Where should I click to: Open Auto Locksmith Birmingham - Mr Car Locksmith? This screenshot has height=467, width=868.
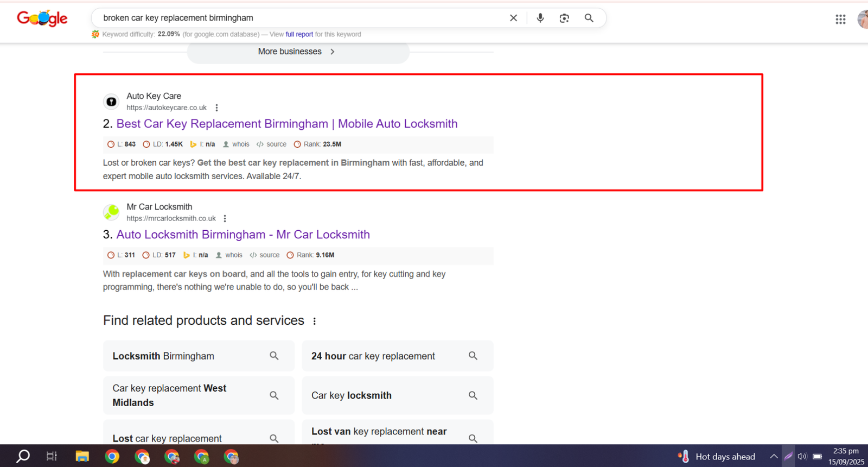(242, 235)
